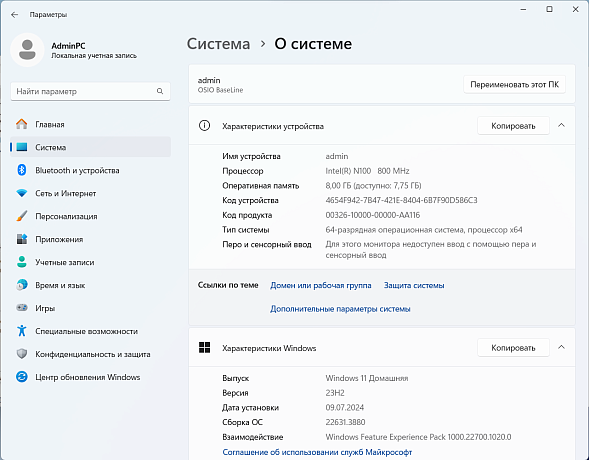Click the Сеть и Интернет wifi icon

click(x=22, y=193)
